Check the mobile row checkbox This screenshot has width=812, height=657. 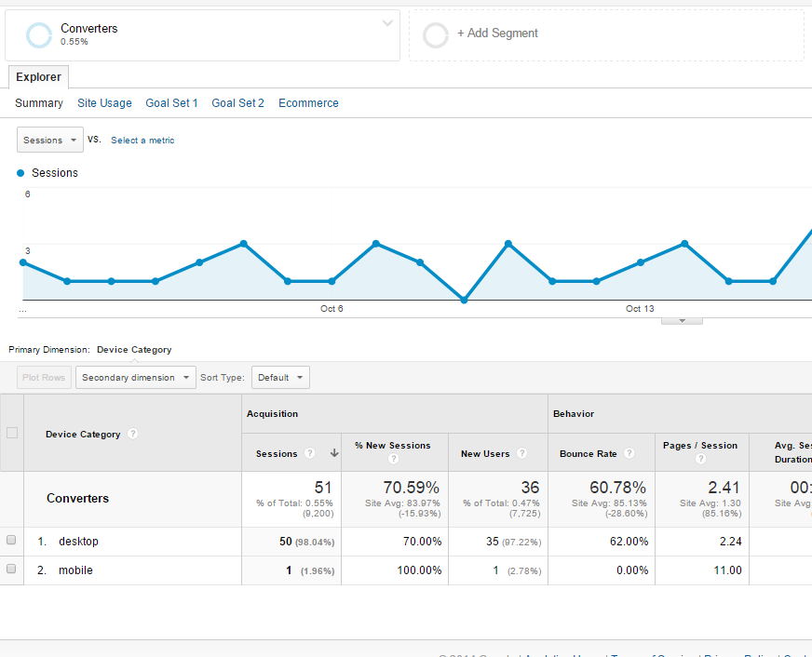(x=11, y=570)
